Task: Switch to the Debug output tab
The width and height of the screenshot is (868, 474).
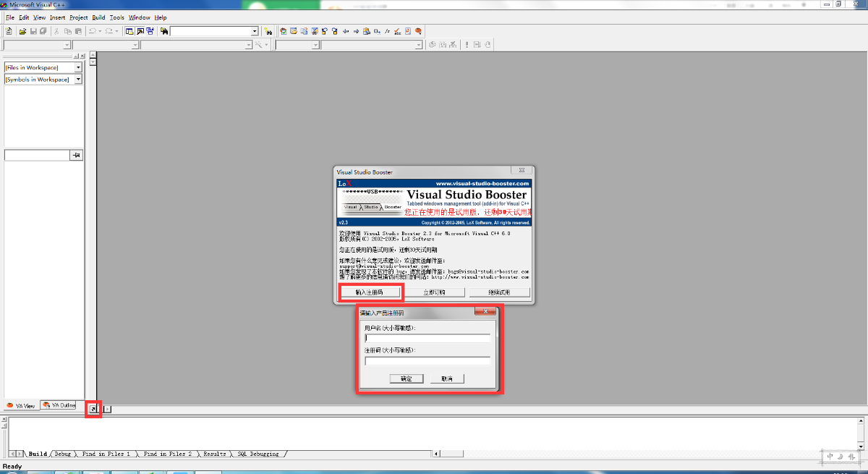Action: [63, 454]
